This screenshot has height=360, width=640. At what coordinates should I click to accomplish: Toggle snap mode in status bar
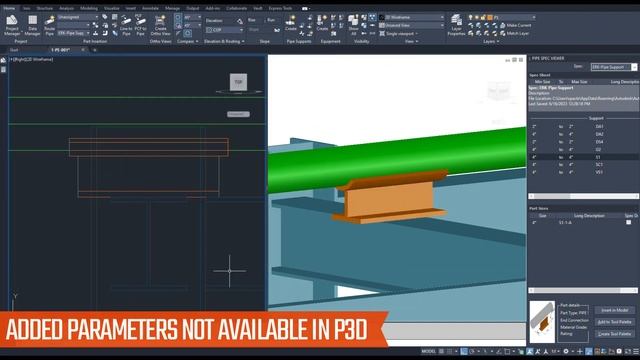coord(449,351)
